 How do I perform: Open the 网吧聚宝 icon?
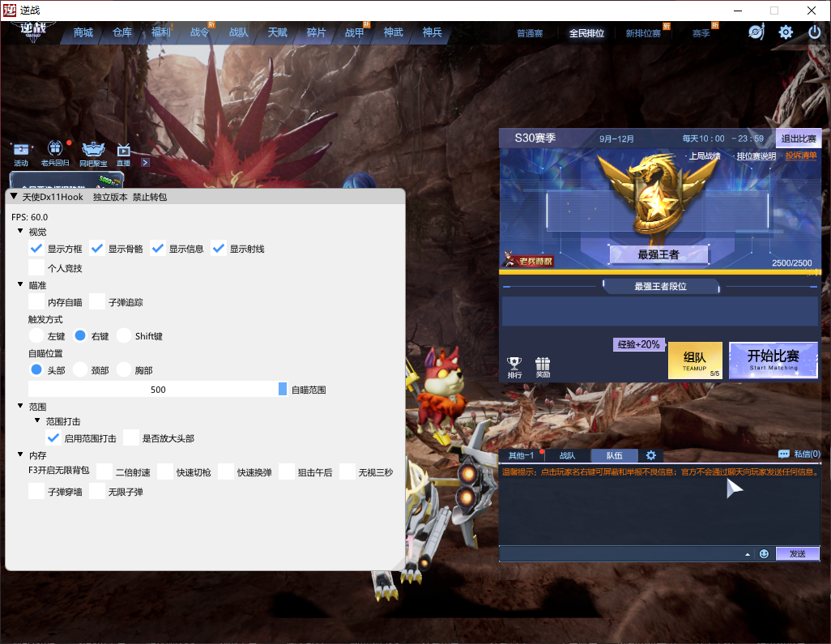[x=92, y=151]
